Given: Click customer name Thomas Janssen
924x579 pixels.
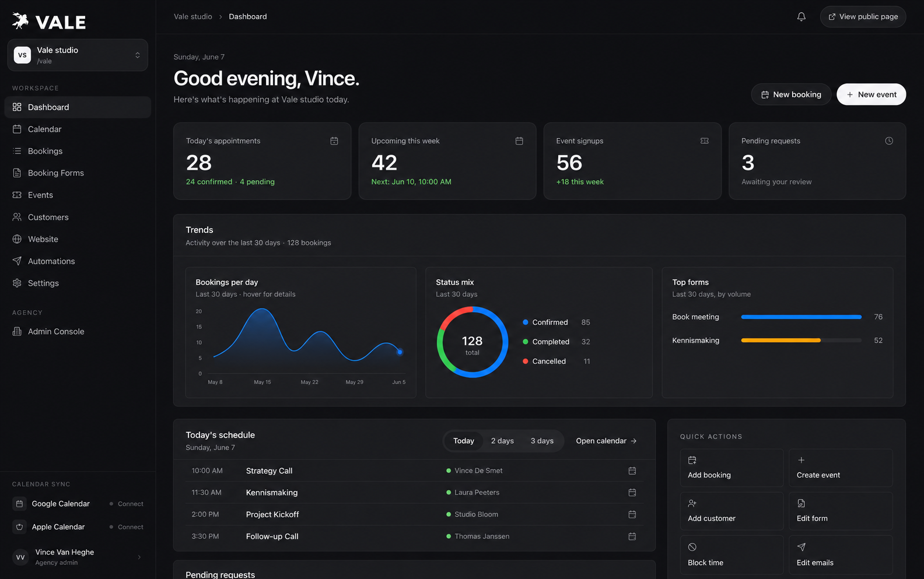Looking at the screenshot, I should coord(482,536).
